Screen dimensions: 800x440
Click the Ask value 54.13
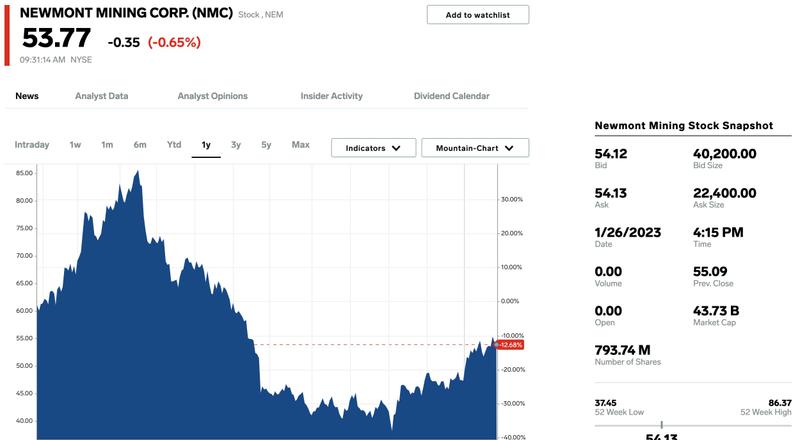coord(611,193)
